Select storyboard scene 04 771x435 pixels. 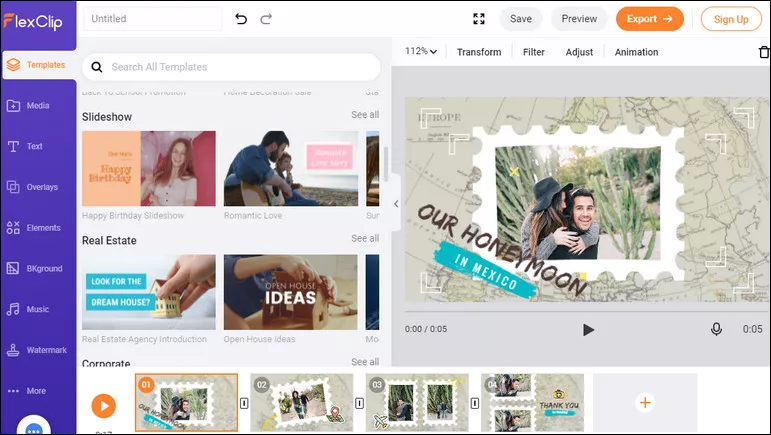click(533, 403)
